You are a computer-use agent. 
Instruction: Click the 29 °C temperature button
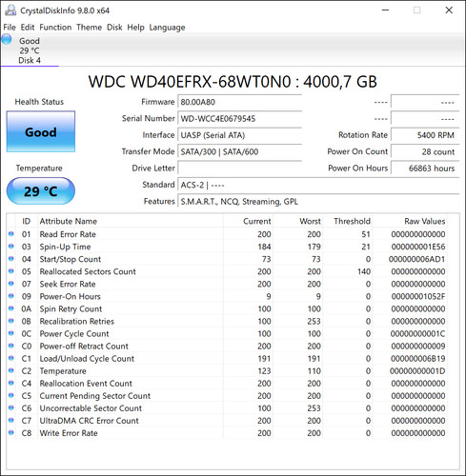41,191
